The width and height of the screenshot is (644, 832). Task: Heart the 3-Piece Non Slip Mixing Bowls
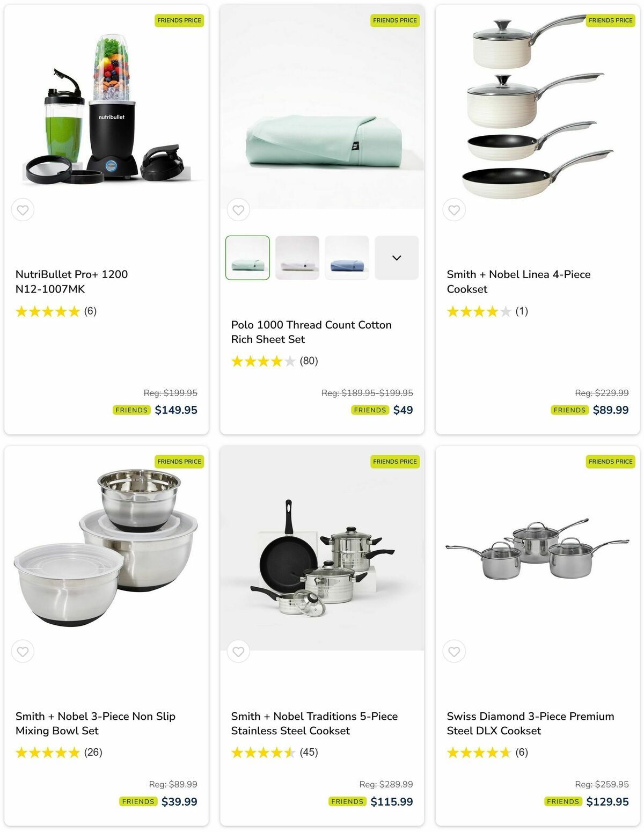[x=23, y=651]
